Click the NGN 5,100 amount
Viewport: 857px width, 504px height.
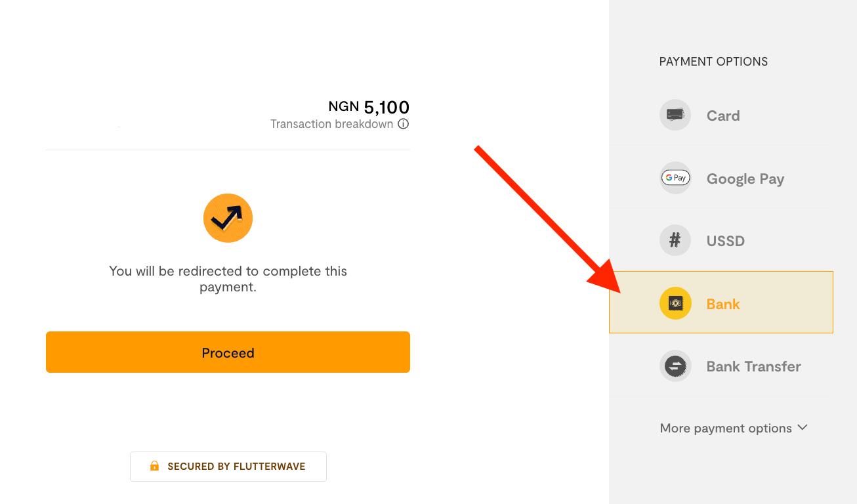[x=369, y=107]
